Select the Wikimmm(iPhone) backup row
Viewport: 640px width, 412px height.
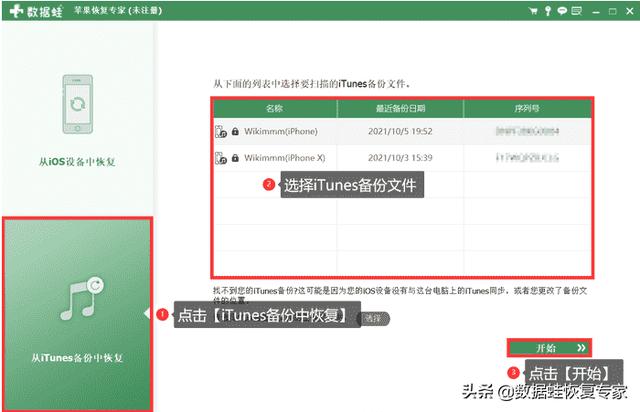tap(402, 131)
